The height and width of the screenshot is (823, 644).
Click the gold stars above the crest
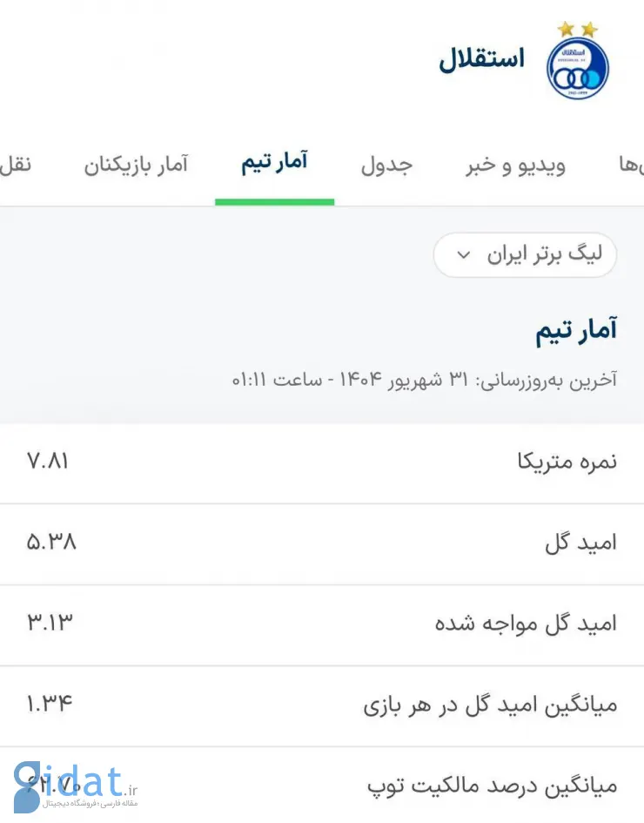pos(577,29)
